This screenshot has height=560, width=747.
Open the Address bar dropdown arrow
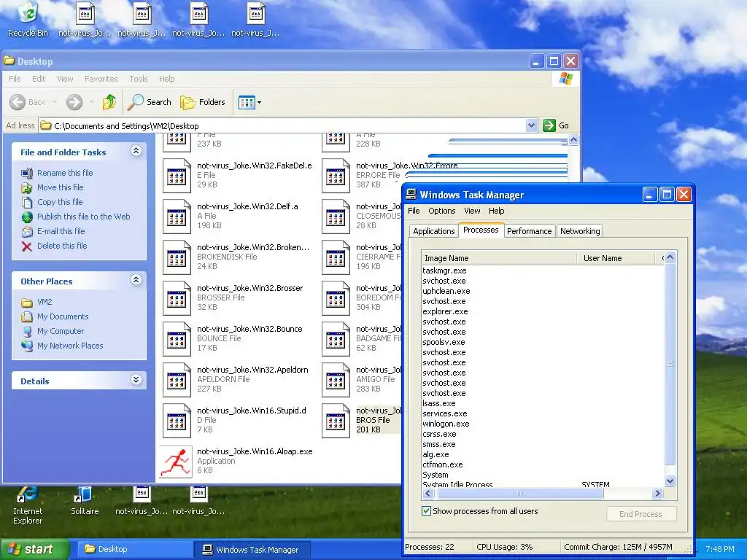531,125
